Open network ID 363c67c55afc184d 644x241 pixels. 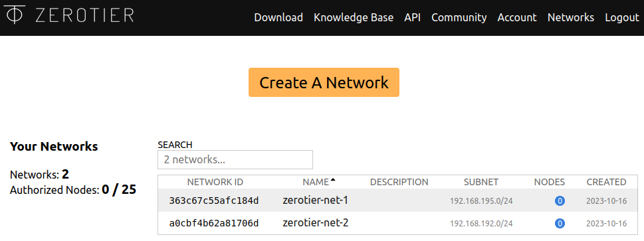[214, 201]
